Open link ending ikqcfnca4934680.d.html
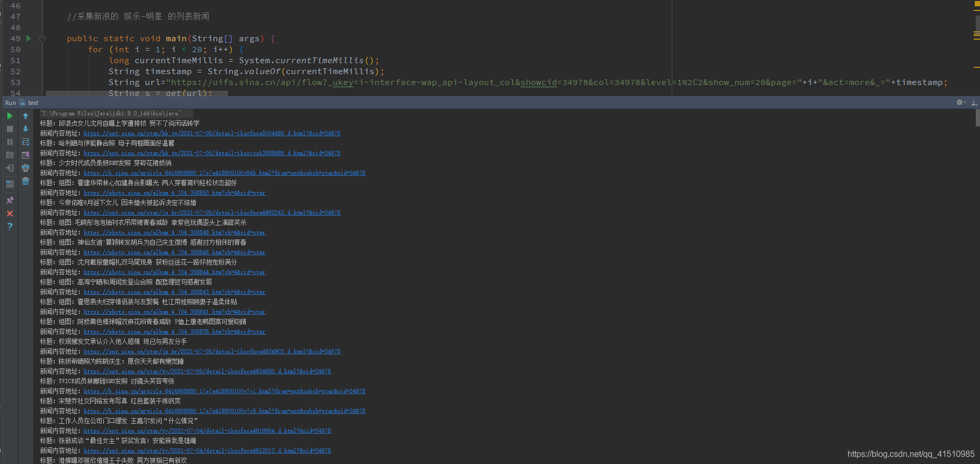 tap(207, 371)
